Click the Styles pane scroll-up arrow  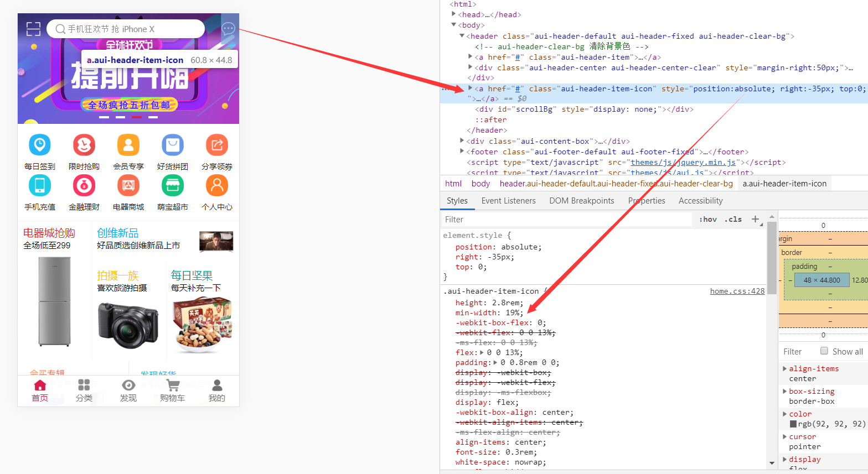click(x=772, y=216)
